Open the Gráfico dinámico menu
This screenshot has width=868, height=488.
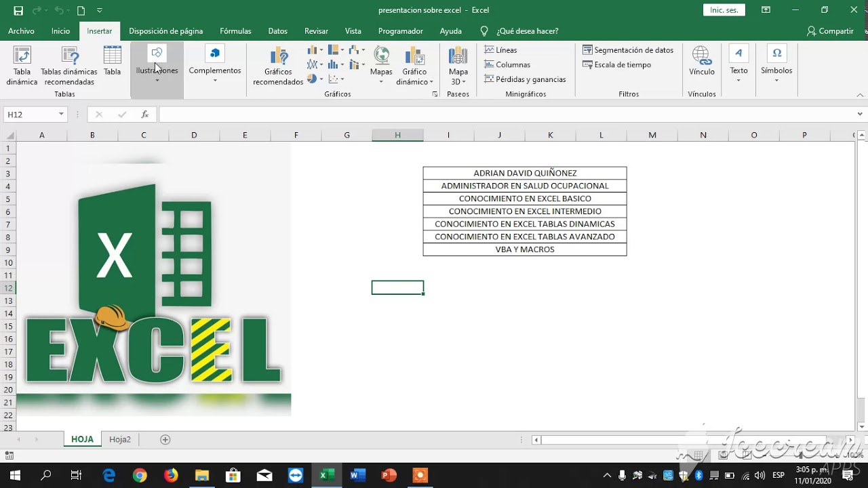click(414, 66)
